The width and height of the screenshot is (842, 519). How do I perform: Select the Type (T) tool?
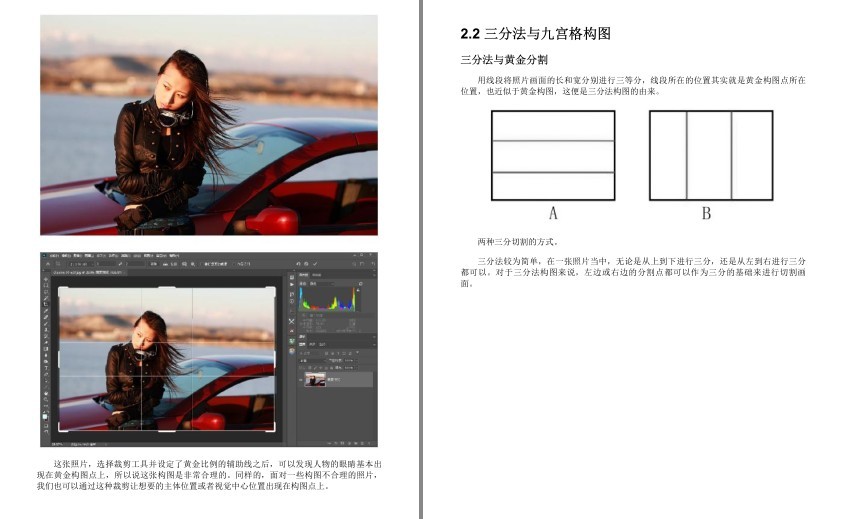(46, 368)
